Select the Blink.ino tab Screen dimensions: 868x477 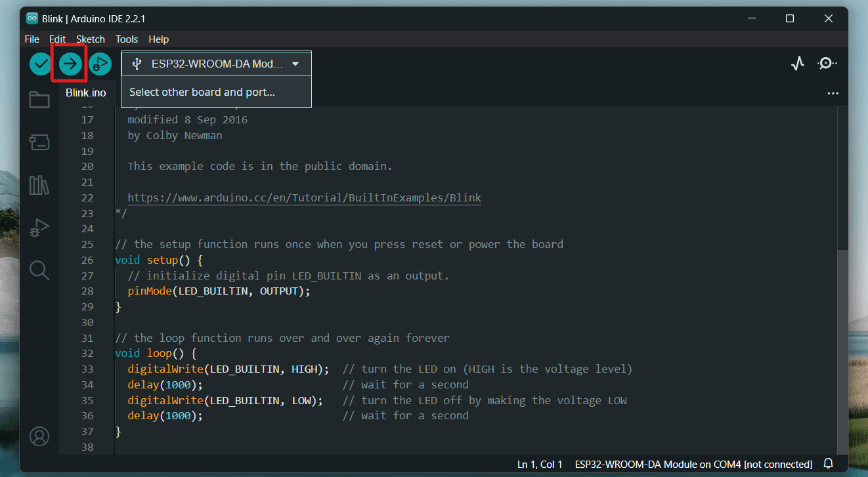[86, 93]
